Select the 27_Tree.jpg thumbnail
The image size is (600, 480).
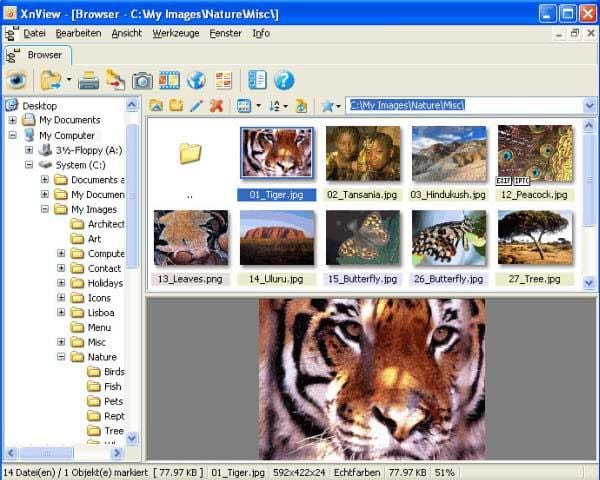535,238
